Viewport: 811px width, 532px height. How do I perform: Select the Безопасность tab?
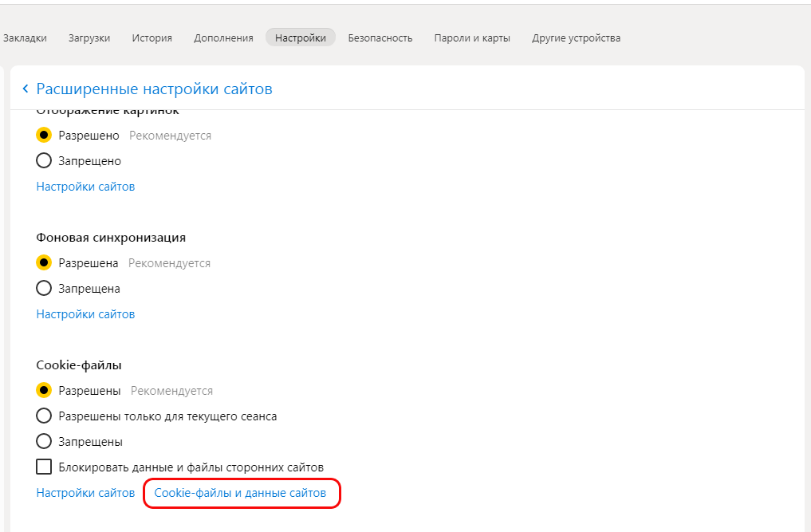[380, 37]
